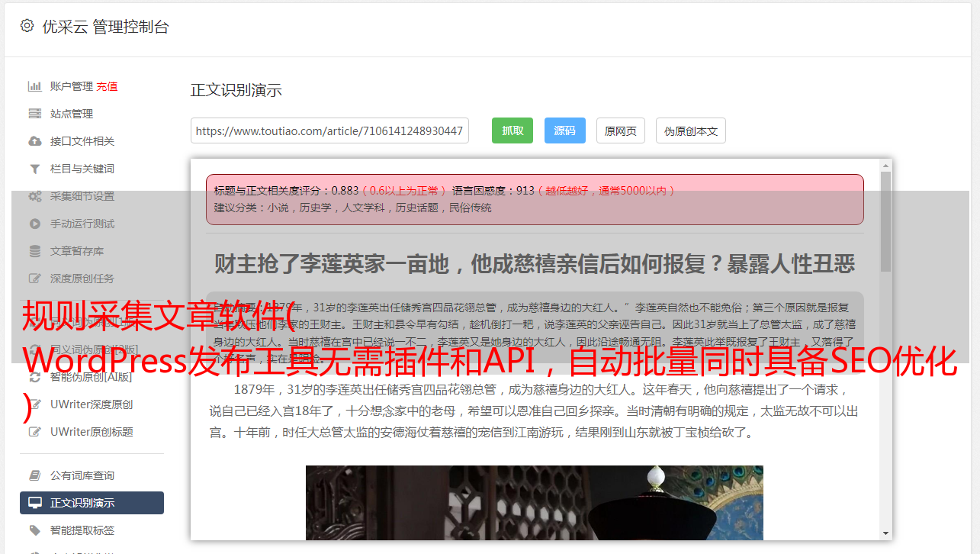The width and height of the screenshot is (980, 554).
Task: Click the 标题与正文相关度评分：0.883 text
Action: click(x=287, y=190)
